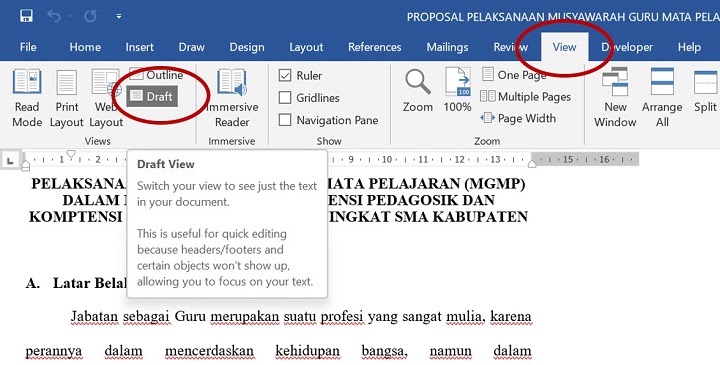Switch to the Insert tab

[140, 47]
